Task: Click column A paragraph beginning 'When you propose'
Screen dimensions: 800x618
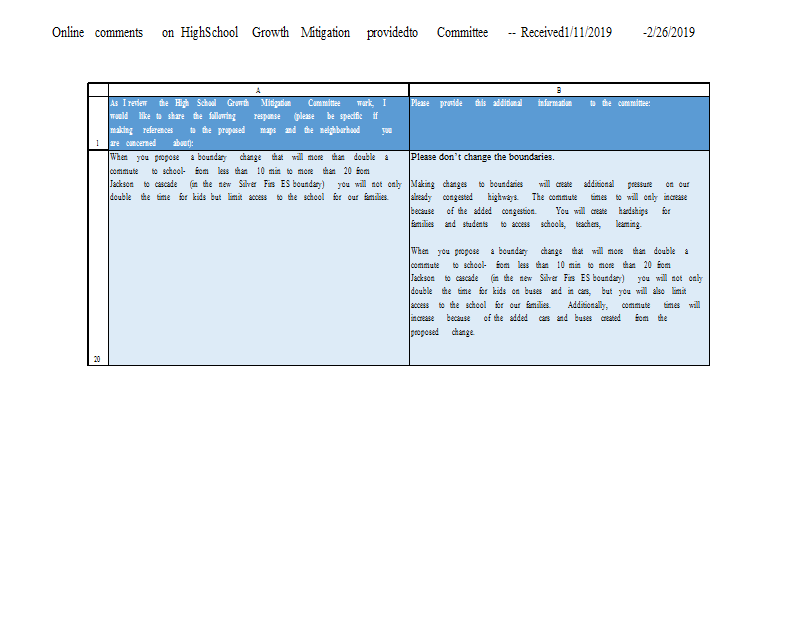Action: pyautogui.click(x=256, y=177)
